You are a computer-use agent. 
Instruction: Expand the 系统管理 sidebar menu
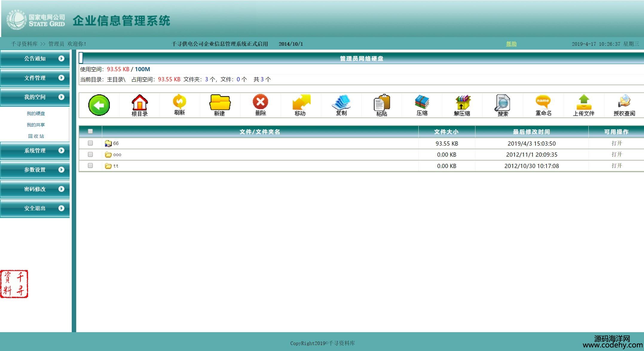(35, 150)
